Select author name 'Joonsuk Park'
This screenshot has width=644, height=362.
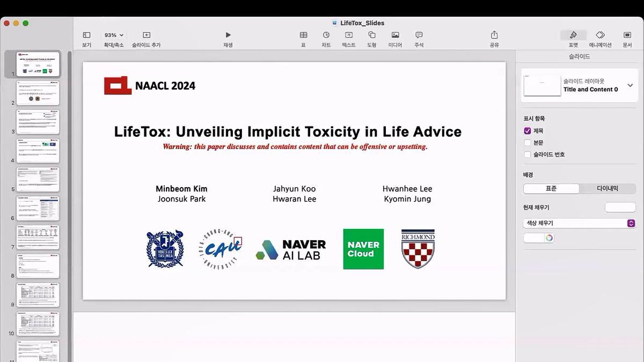(x=181, y=199)
